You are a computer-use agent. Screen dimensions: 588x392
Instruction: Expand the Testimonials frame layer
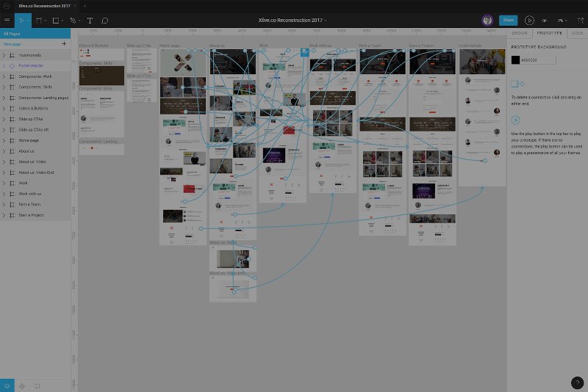(4, 55)
